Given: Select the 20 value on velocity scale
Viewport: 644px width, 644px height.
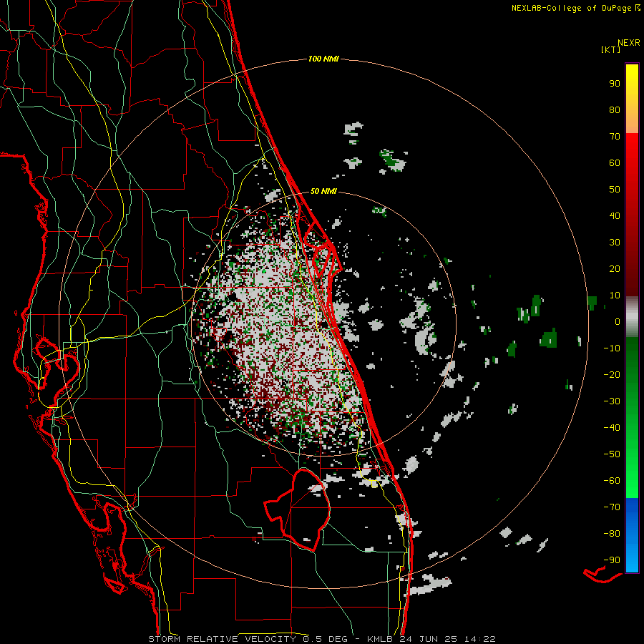Looking at the screenshot, I should point(615,268).
